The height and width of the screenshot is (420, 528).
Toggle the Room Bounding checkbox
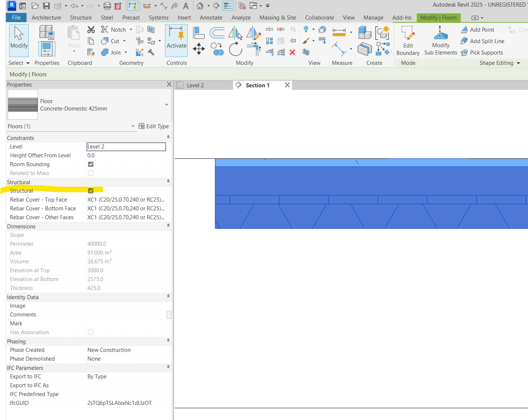[x=91, y=164]
